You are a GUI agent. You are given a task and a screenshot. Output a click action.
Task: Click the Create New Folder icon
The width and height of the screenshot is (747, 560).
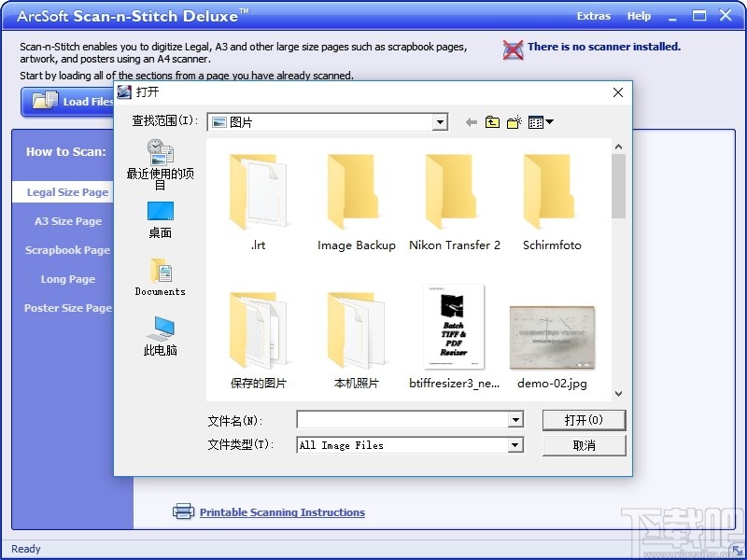click(x=513, y=121)
